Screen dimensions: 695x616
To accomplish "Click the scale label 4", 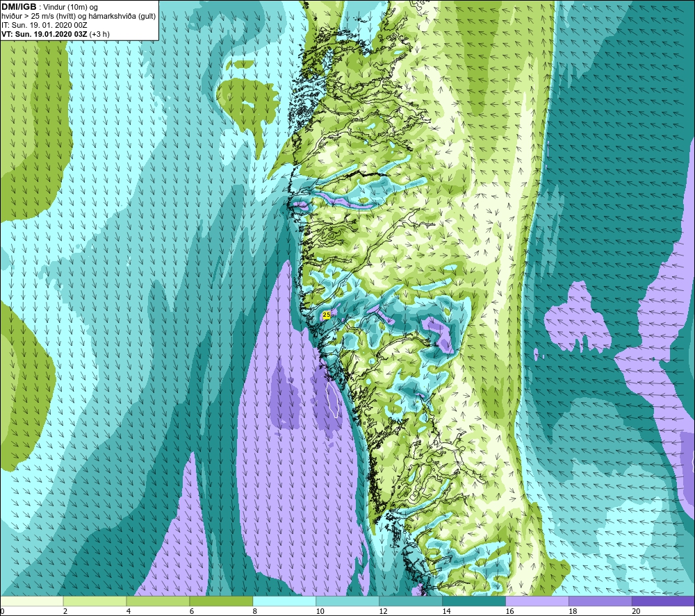I will [129, 612].
